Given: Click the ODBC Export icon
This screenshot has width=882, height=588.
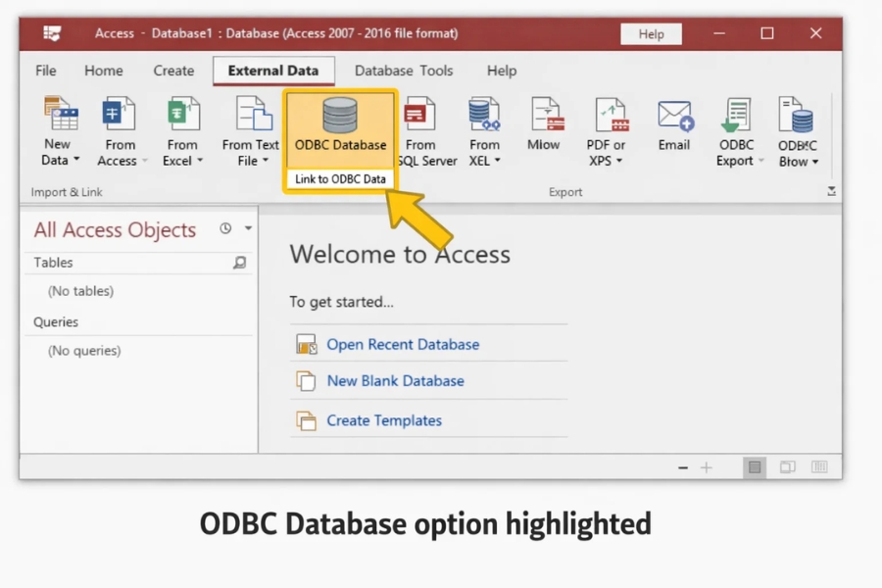Looking at the screenshot, I should coord(737,127).
